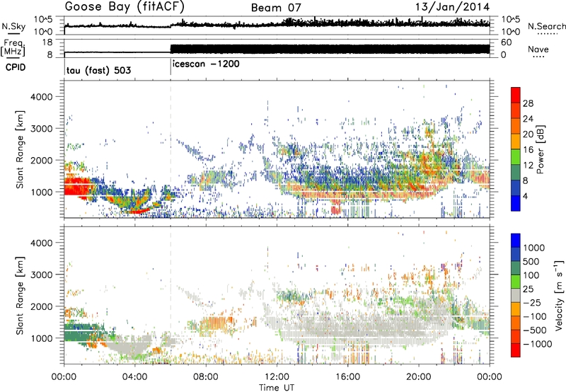Click the 'Nave' legend label
Image resolution: width=566 pixels, height=392 pixels.
[x=538, y=49]
